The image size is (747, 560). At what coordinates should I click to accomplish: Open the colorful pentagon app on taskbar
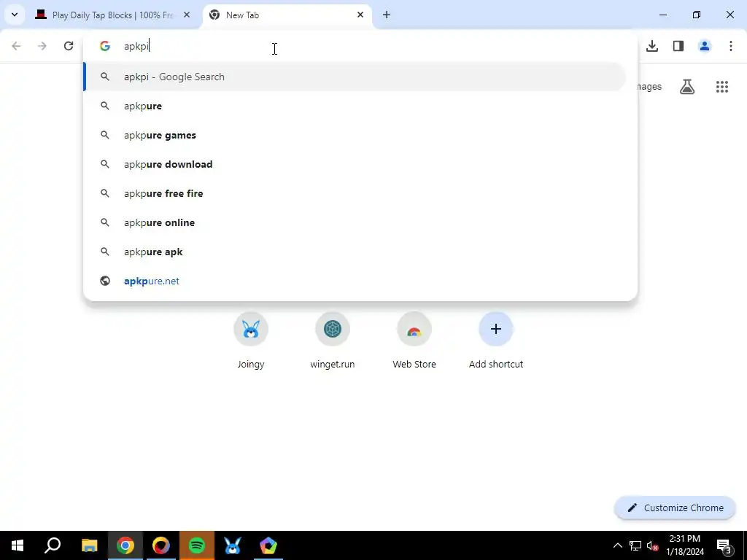click(x=268, y=545)
